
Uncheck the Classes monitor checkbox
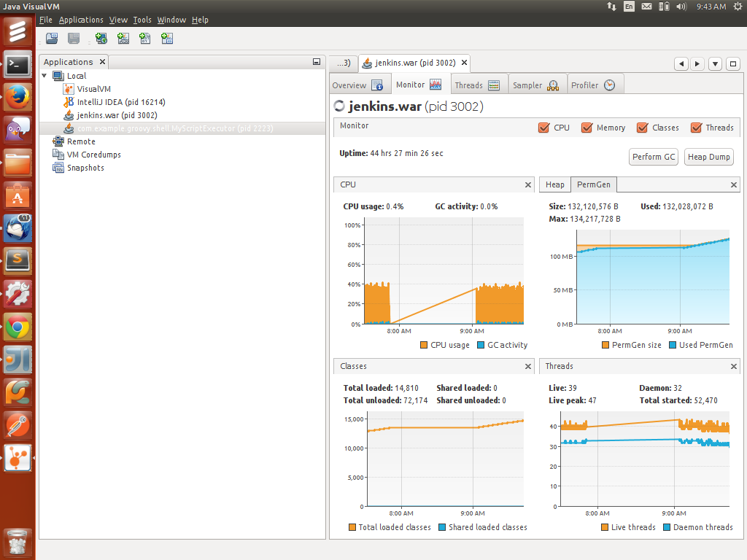tap(642, 128)
